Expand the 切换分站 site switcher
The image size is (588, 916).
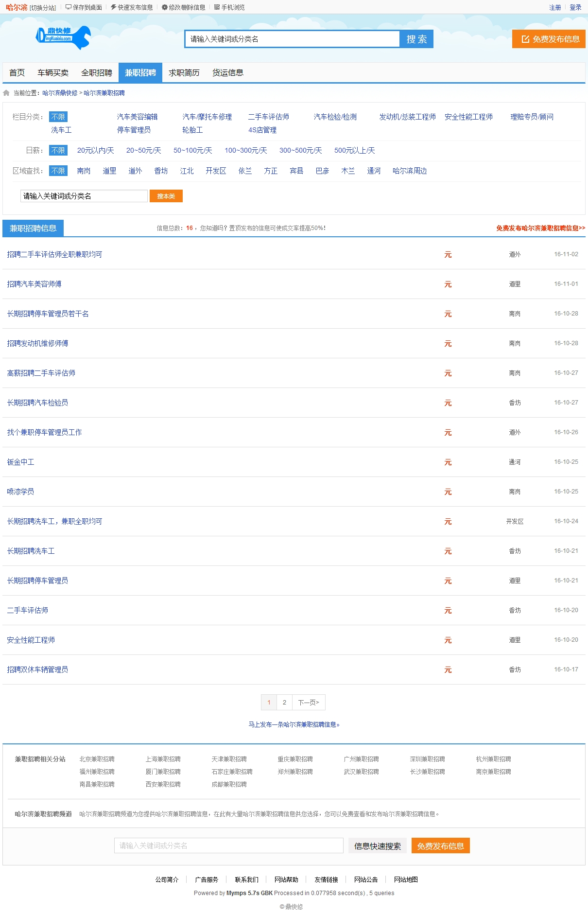pos(43,8)
